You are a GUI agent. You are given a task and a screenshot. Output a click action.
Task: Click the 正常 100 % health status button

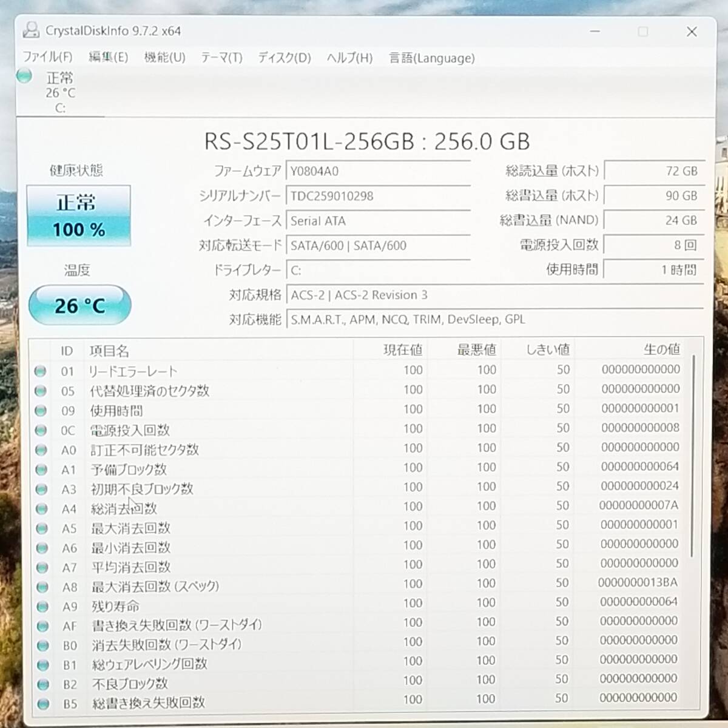click(x=79, y=216)
